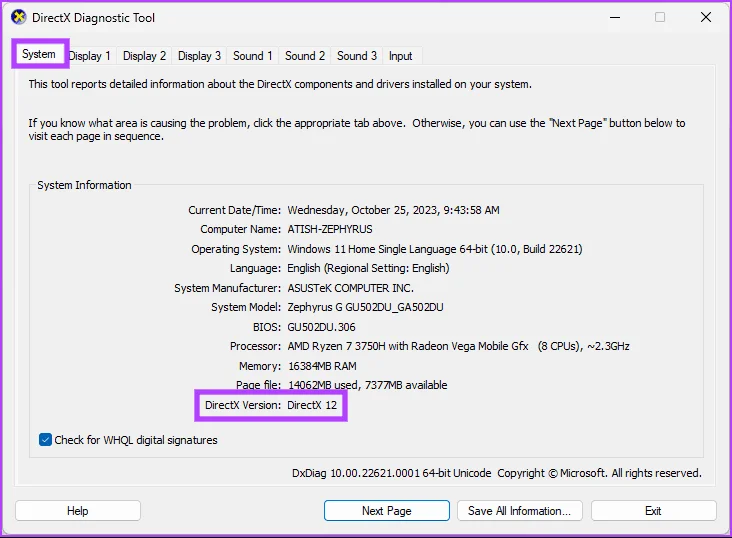Click Save All Information button
The height and width of the screenshot is (538, 732).
(x=520, y=511)
